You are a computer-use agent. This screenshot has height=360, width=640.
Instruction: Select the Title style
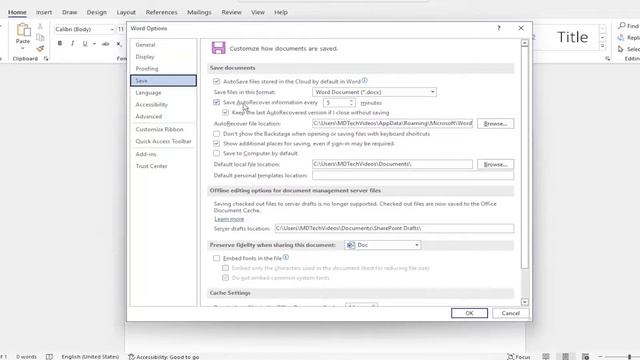click(572, 38)
